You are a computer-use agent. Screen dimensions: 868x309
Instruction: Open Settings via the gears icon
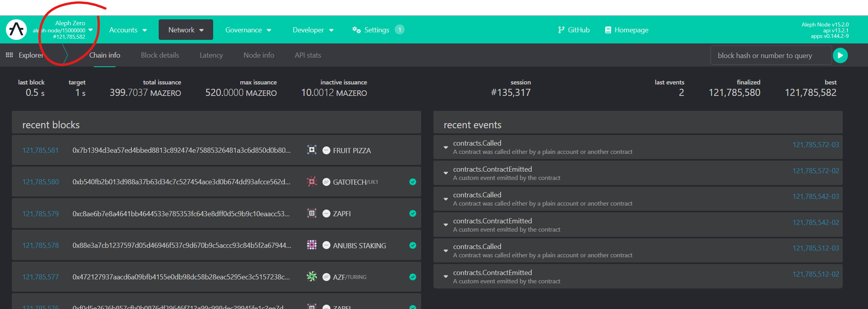pyautogui.click(x=356, y=30)
